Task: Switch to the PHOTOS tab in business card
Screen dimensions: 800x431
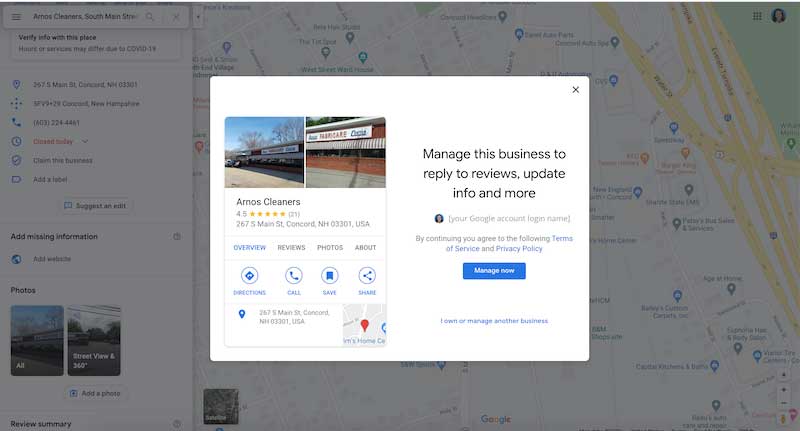Action: tap(330, 247)
